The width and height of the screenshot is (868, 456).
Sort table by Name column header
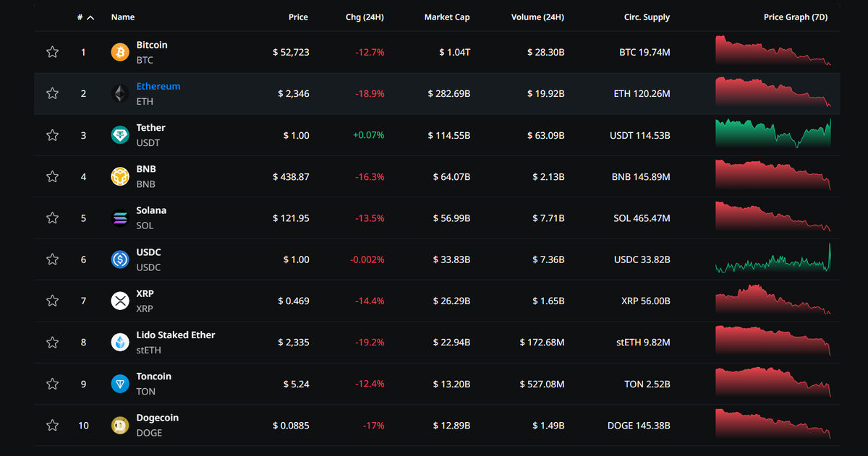click(123, 17)
